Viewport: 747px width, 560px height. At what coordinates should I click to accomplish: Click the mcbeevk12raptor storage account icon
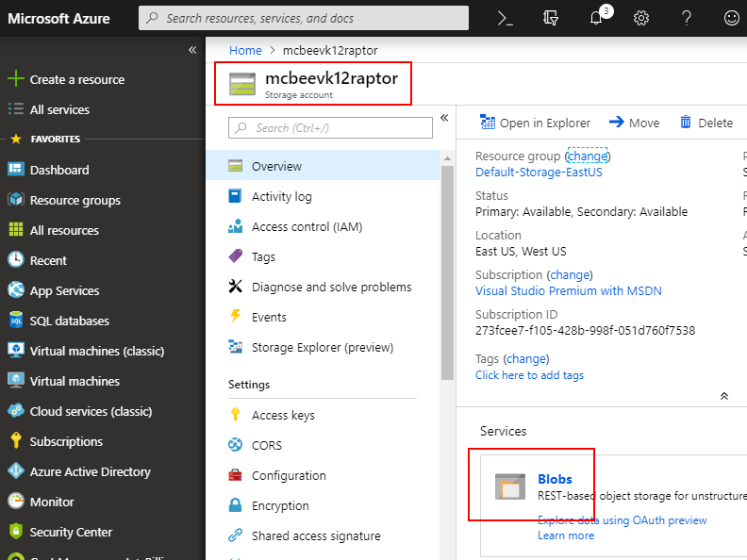click(242, 84)
